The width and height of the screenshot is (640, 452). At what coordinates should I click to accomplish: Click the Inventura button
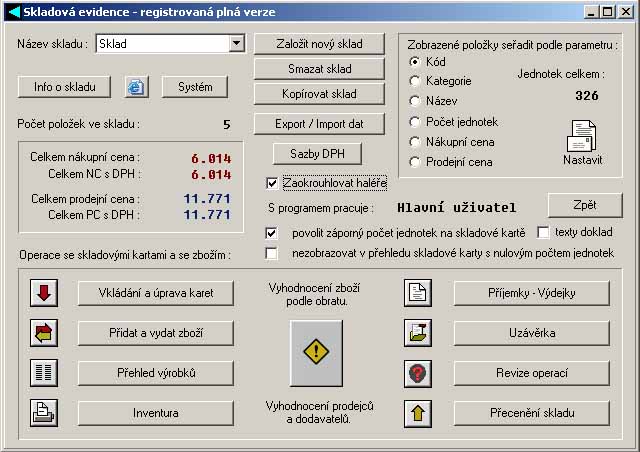coord(156,413)
